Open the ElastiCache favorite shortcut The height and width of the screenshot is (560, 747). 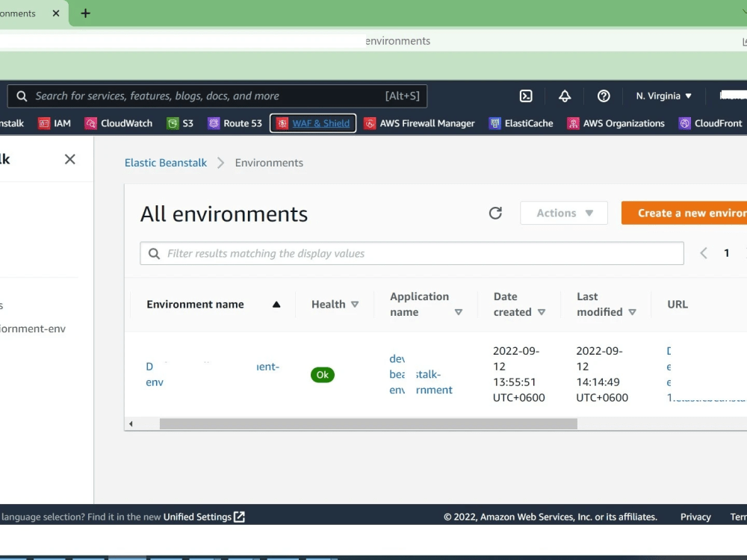pyautogui.click(x=521, y=123)
